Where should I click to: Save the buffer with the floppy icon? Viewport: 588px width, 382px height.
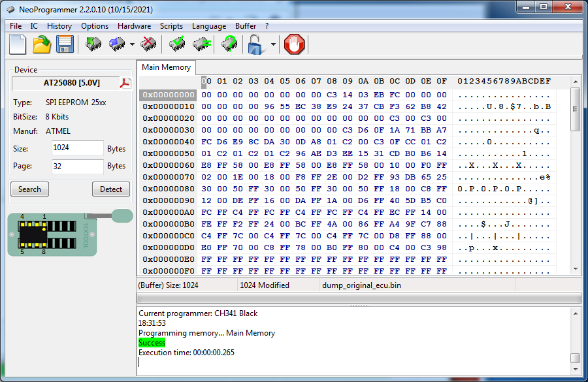point(65,44)
